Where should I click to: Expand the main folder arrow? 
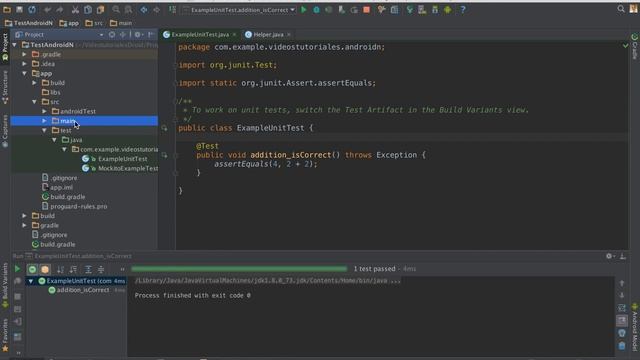tap(44, 121)
